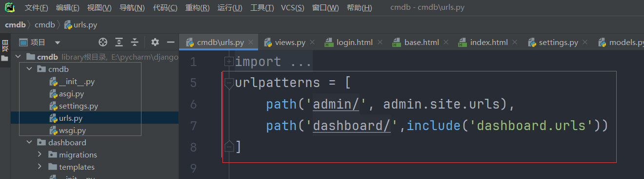Select wsgi.py in project tree

94,130
